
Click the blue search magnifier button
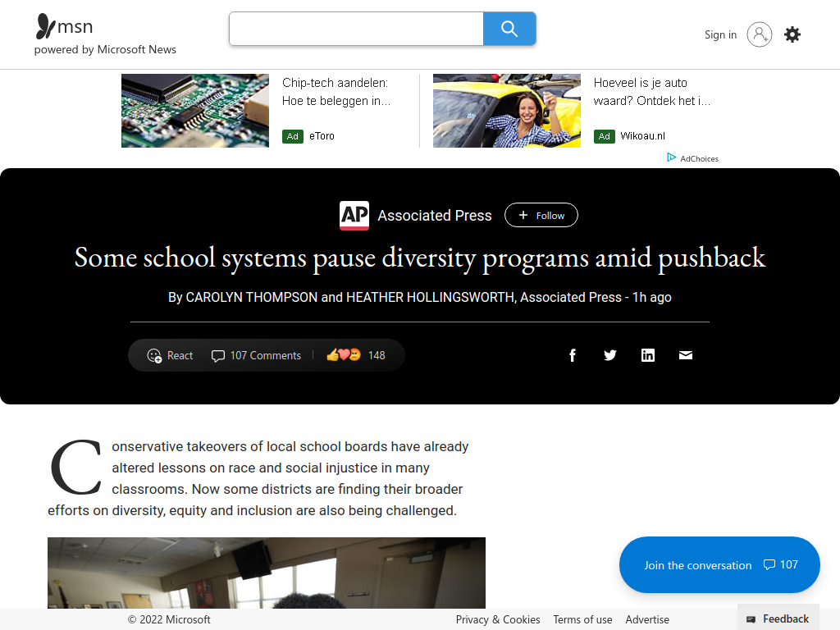[509, 29]
